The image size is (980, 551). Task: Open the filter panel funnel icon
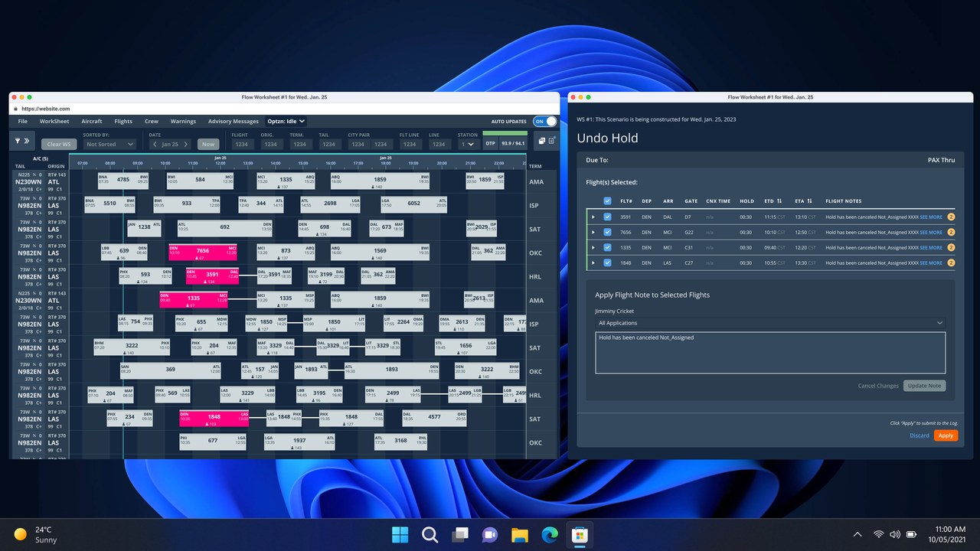point(17,142)
